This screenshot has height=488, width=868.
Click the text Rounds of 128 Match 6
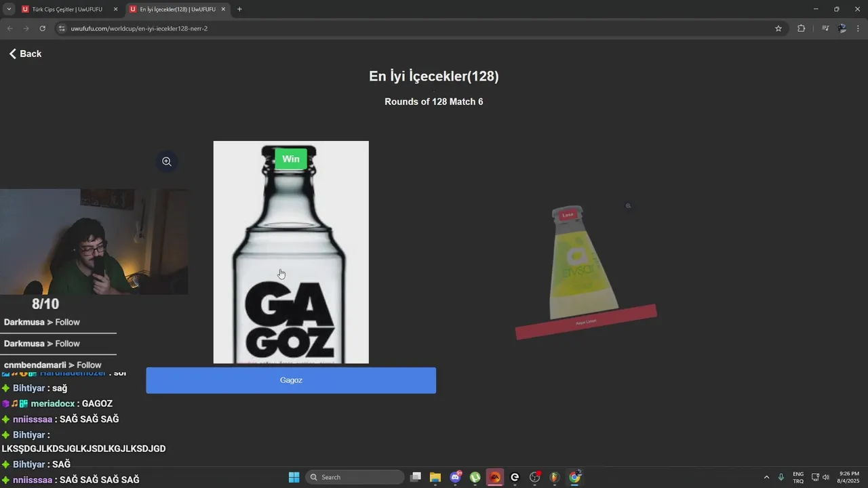click(x=434, y=102)
